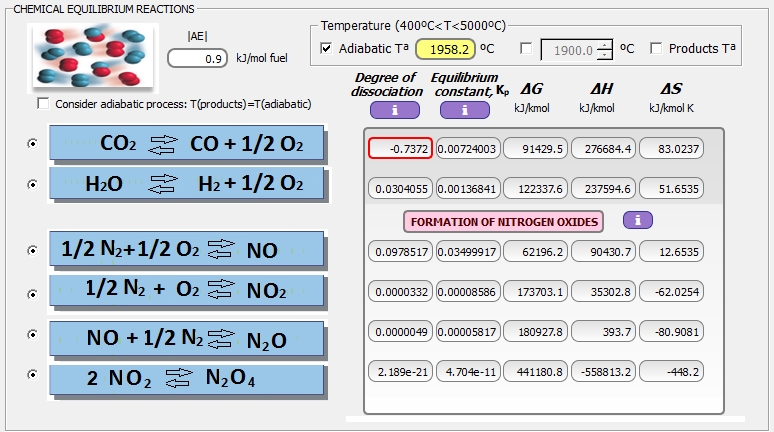
Task: Select the NO formation radio button
Action: pyautogui.click(x=34, y=252)
